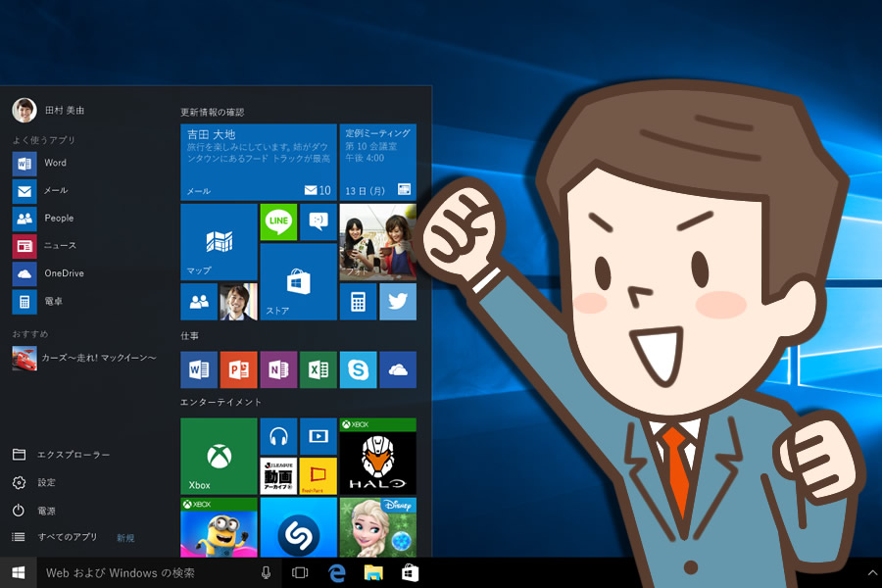Launch the PowerPoint tile
The height and width of the screenshot is (588, 882).
[x=238, y=369]
